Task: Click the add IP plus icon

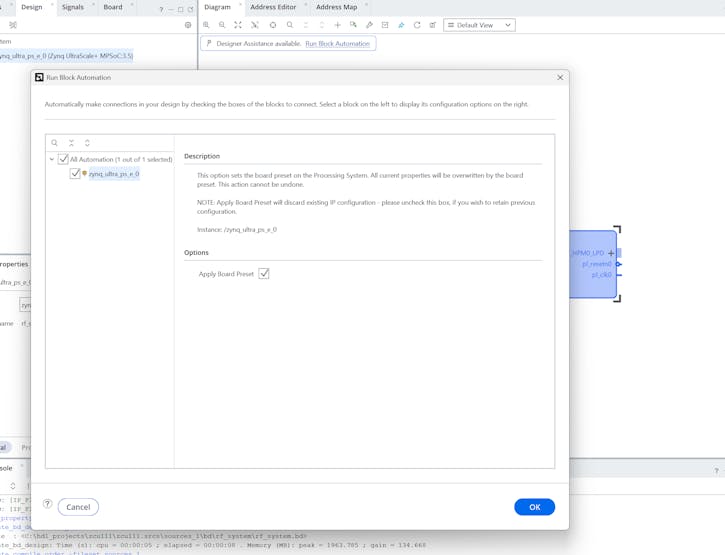Action: [x=337, y=25]
